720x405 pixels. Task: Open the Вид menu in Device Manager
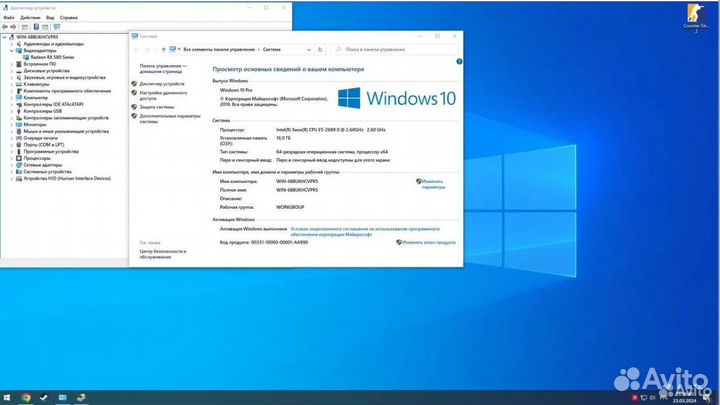(50, 18)
